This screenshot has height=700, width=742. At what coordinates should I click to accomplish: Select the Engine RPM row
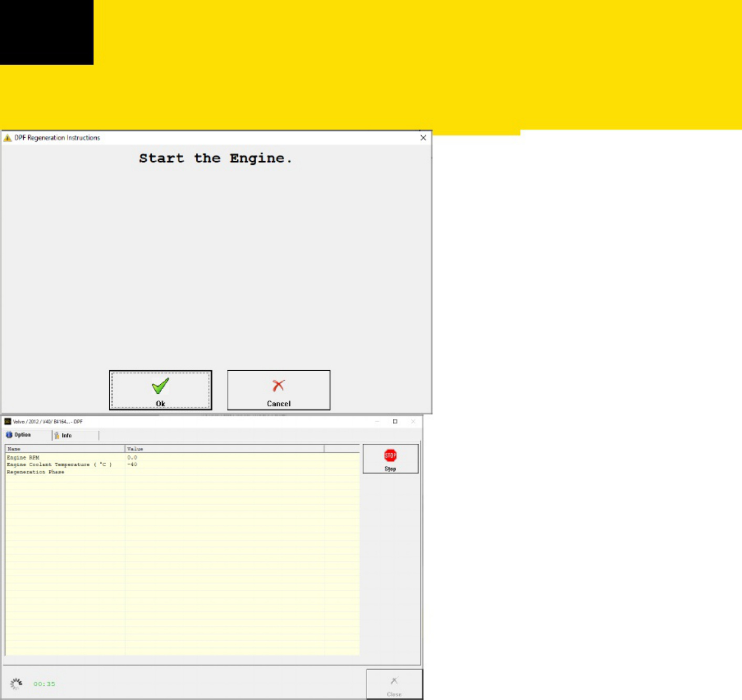[182, 457]
